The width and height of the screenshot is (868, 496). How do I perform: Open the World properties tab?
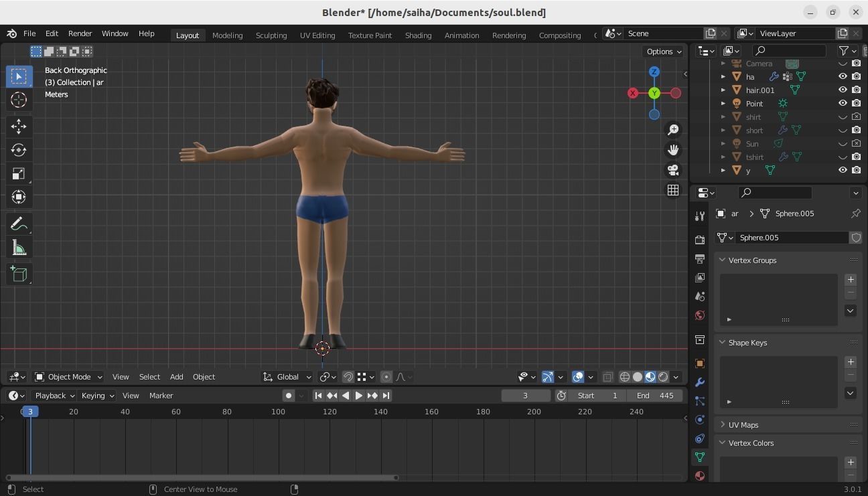click(700, 315)
